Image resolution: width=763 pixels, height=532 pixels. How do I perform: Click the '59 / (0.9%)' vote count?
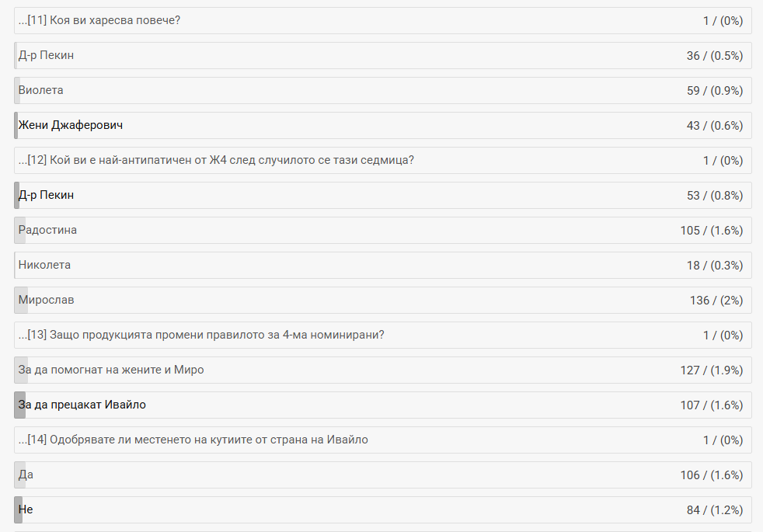(715, 90)
